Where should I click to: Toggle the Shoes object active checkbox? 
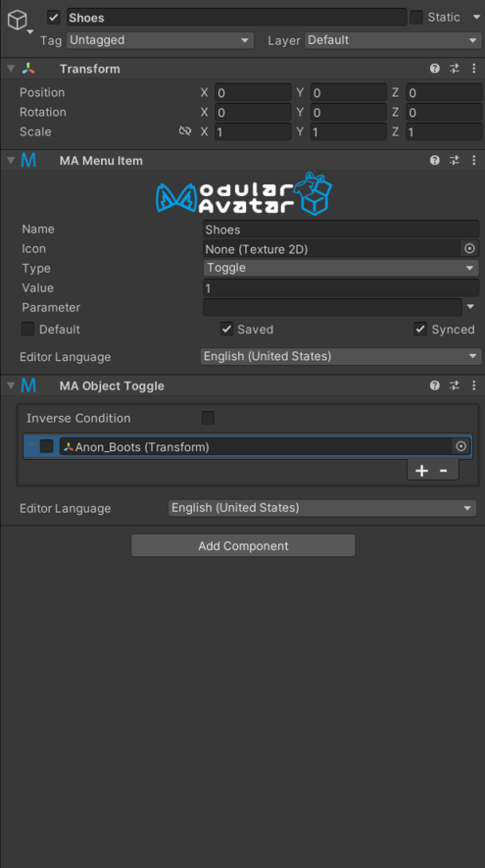click(54, 17)
